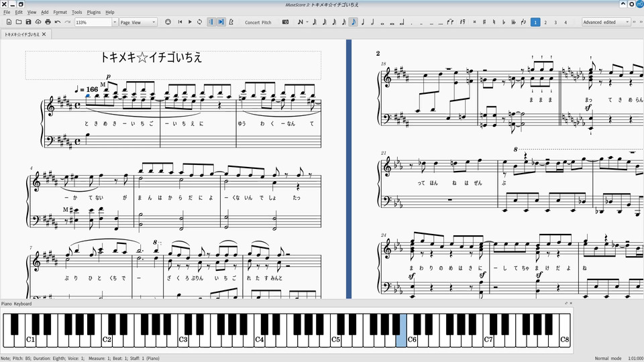Switch to voice 1
Image resolution: width=644 pixels, height=362 pixels.
(x=535, y=22)
